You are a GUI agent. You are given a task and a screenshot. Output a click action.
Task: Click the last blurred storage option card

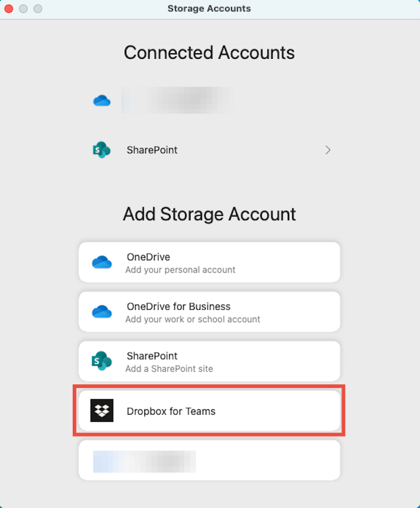coord(209,461)
